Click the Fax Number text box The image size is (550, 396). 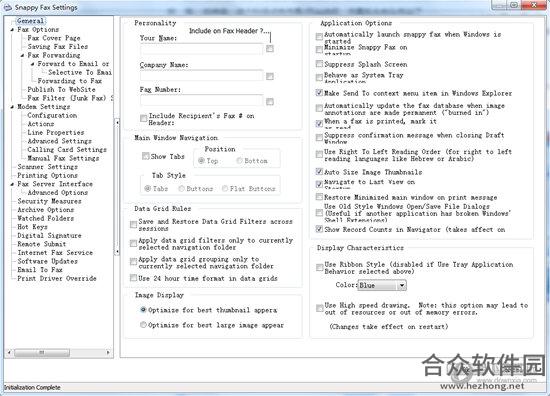(201, 101)
